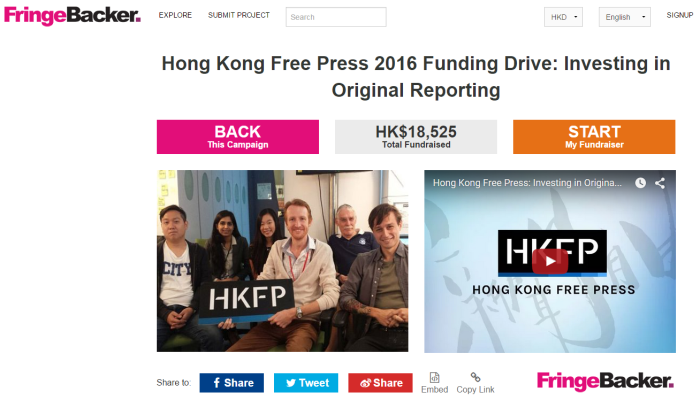Click the video share arrow icon
This screenshot has height=400, width=700.
[x=660, y=183]
